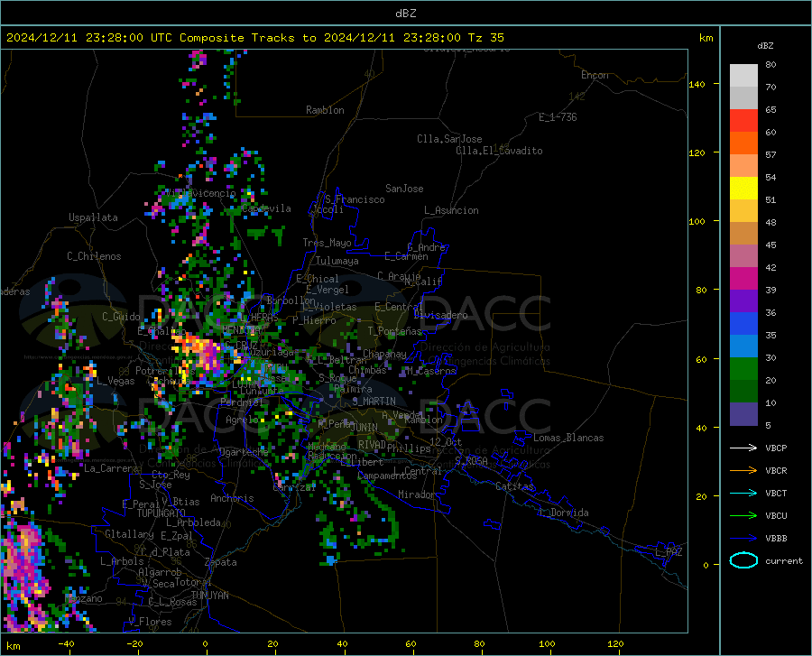Click the 'C_Guido' map label
Image resolution: width=812 pixels, height=656 pixels.
tap(121, 317)
